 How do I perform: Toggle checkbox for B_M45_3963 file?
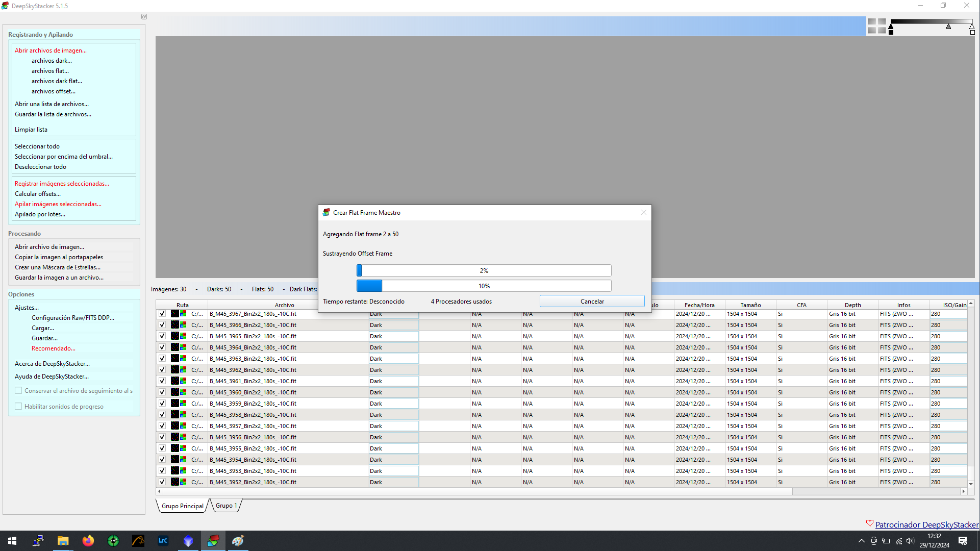click(162, 359)
